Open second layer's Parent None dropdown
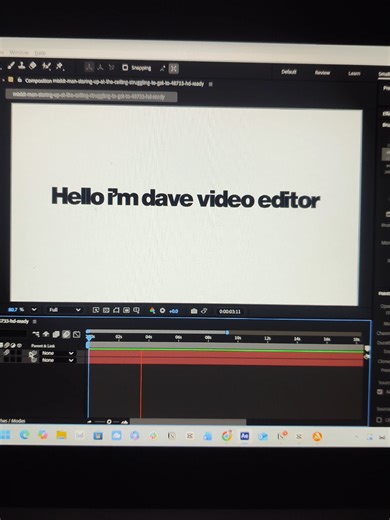 [x=57, y=360]
